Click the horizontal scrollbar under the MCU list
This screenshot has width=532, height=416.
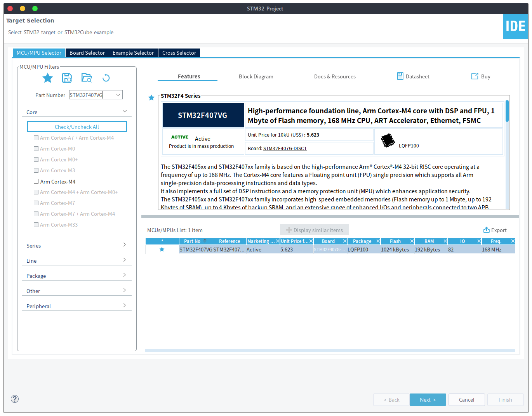tap(330, 350)
